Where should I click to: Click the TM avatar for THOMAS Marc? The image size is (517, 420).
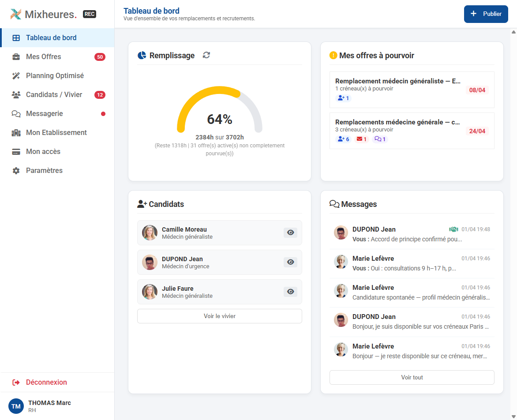[16, 406]
